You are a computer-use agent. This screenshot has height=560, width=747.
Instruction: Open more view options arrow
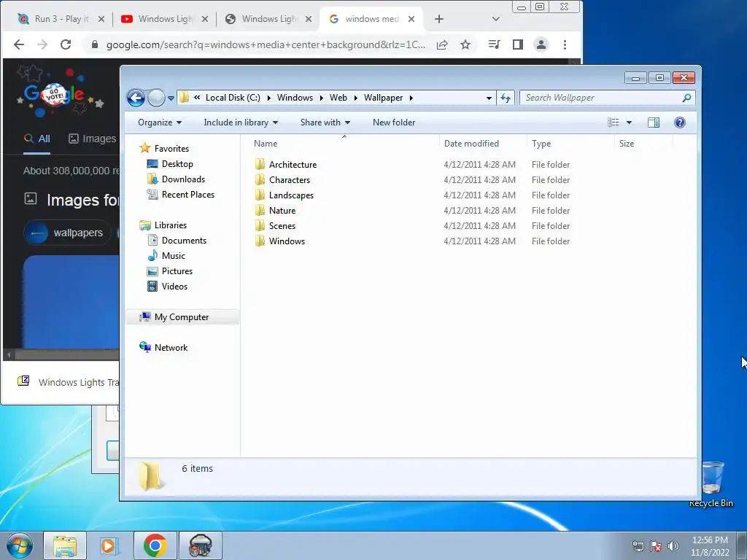pos(629,122)
